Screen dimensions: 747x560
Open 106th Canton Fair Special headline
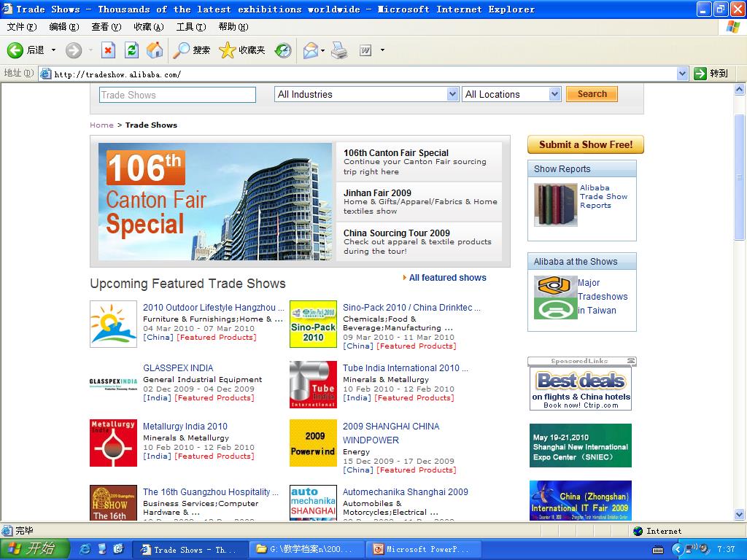tap(396, 153)
